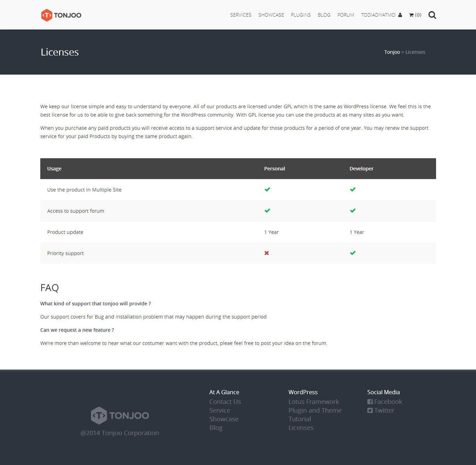
Task: Expand the PLUGINS navigation entry
Action: 301,15
